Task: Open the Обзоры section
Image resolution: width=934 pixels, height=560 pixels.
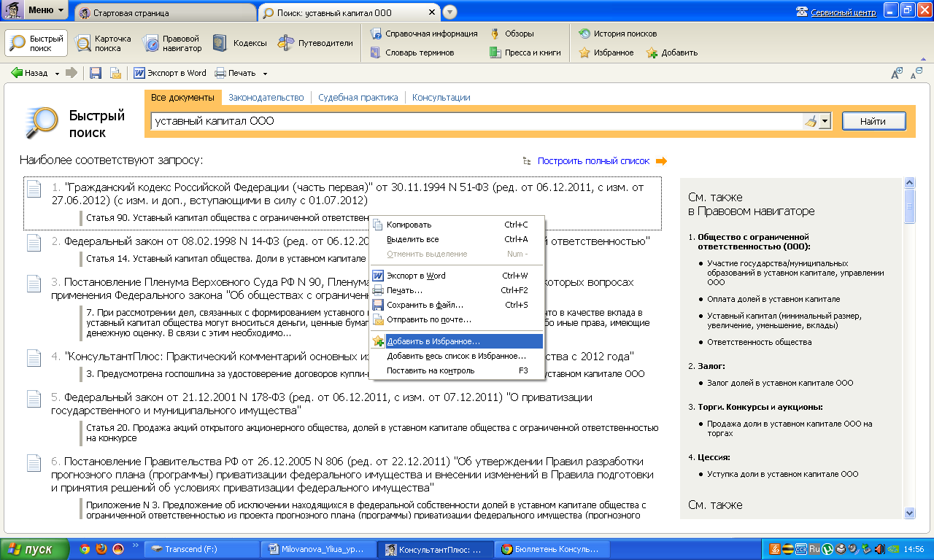Action: point(511,34)
